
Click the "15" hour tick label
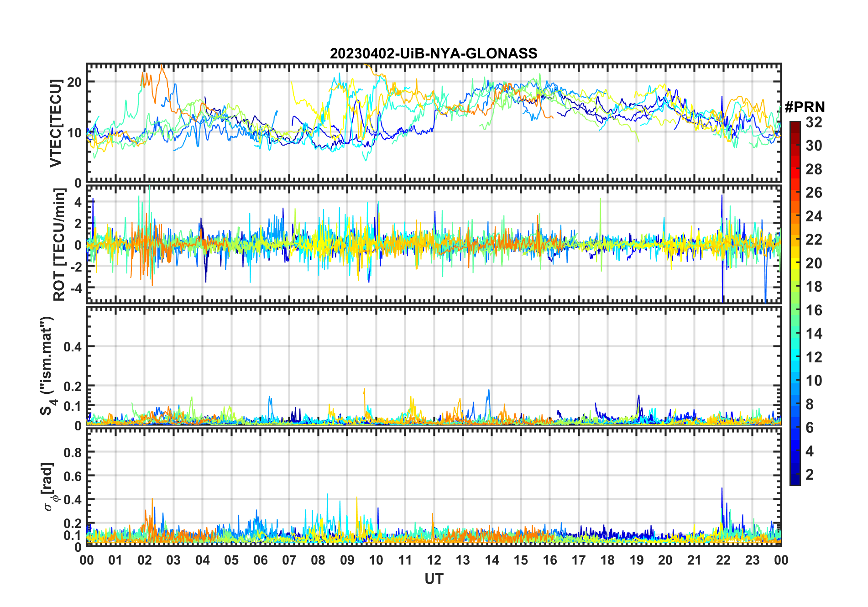click(x=521, y=560)
